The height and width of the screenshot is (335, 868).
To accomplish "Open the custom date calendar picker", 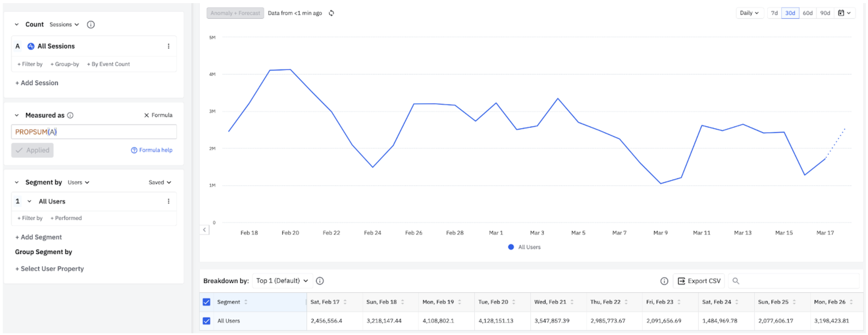I will click(x=844, y=13).
